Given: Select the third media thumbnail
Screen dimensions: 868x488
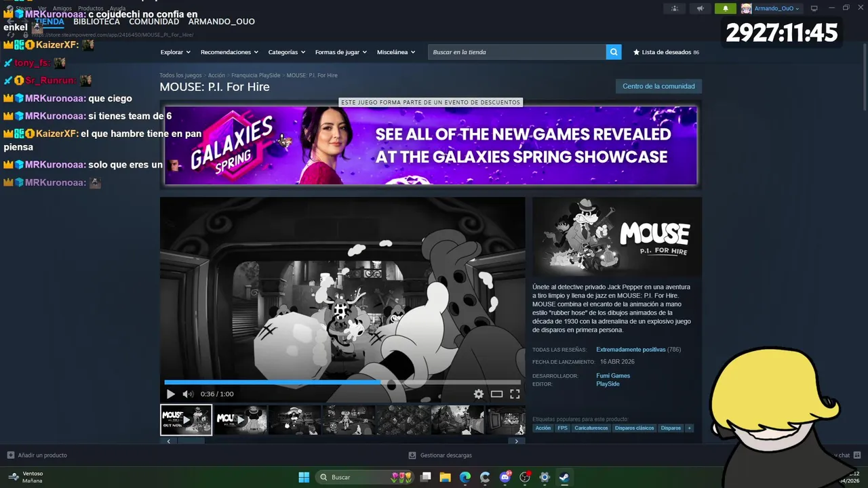Looking at the screenshot, I should 294,420.
